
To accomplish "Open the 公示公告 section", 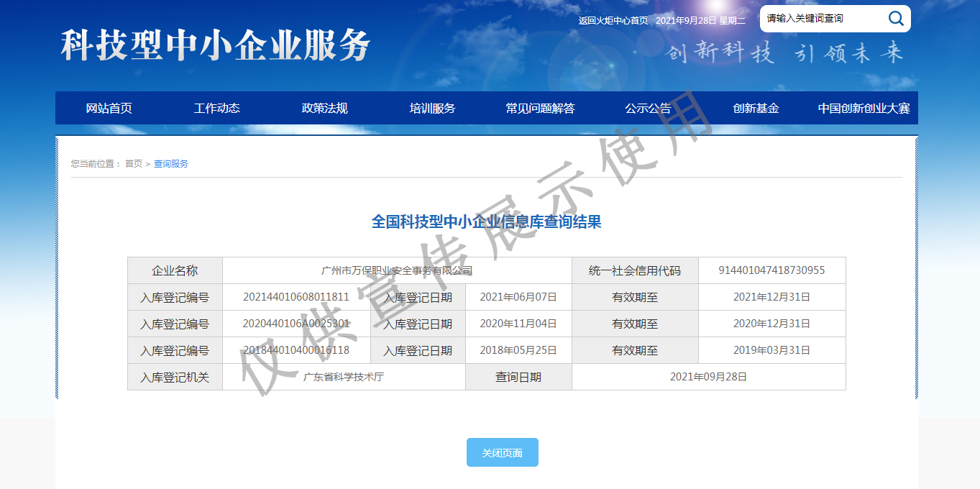I will tap(649, 108).
